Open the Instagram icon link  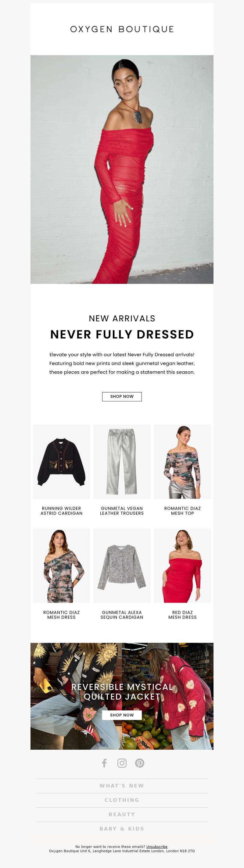click(122, 763)
